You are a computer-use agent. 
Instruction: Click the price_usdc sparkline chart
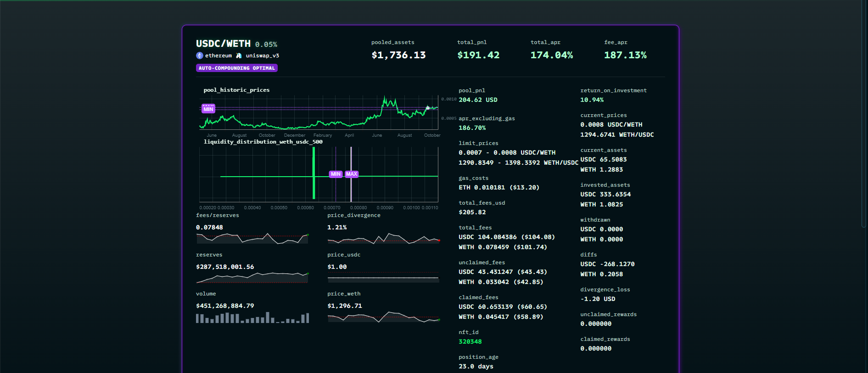tap(383, 278)
